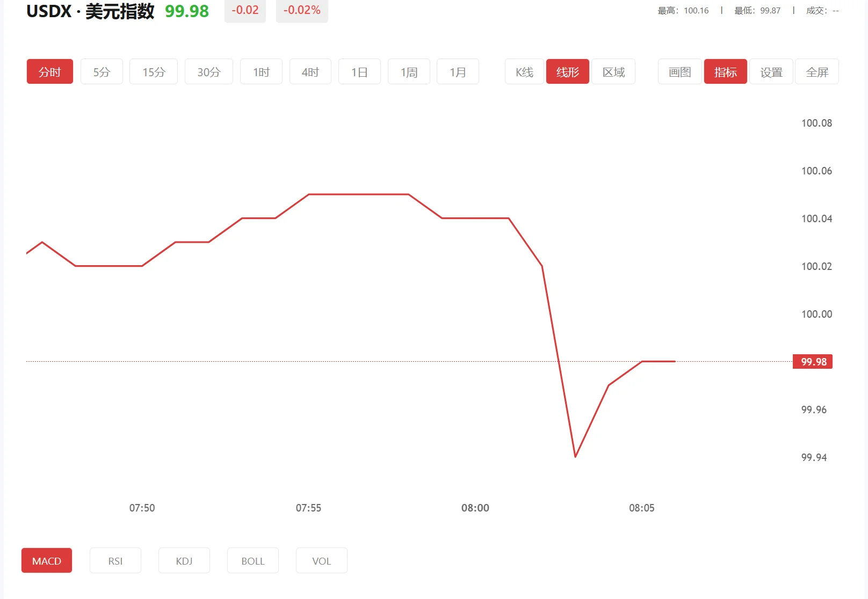Enable the RSI indicator
Viewport: 868px width, 599px height.
tap(115, 561)
